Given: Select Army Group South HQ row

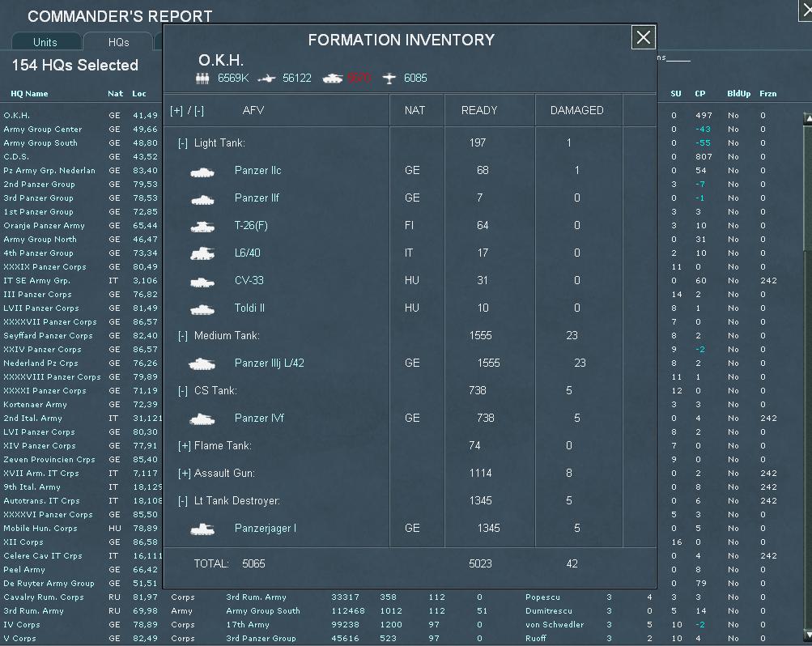Looking at the screenshot, I should tap(40, 142).
